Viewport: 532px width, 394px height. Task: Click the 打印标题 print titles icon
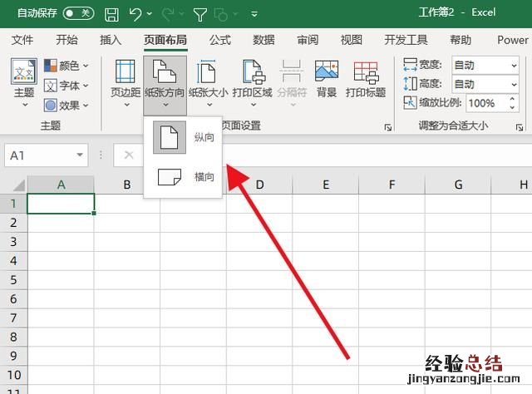click(366, 80)
